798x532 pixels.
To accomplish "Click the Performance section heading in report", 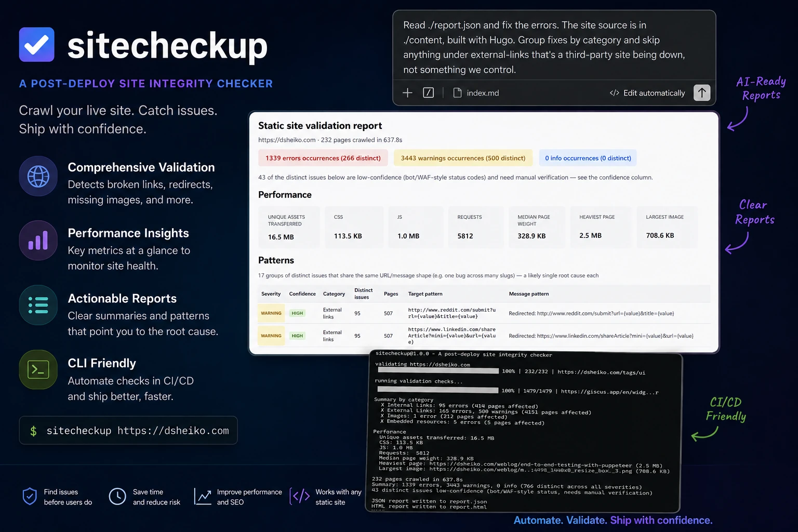I will tap(285, 195).
